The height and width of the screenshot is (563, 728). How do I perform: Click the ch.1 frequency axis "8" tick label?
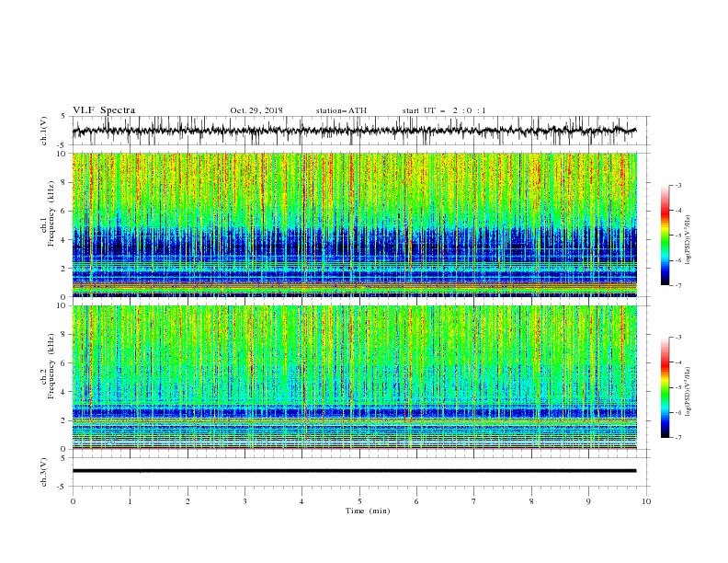[65, 182]
